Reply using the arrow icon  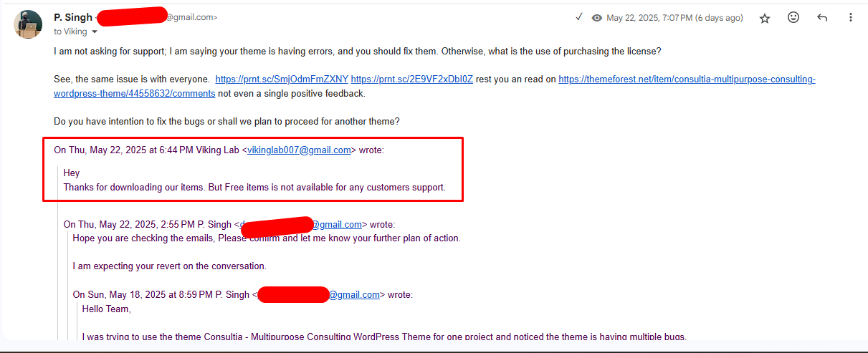pyautogui.click(x=822, y=18)
